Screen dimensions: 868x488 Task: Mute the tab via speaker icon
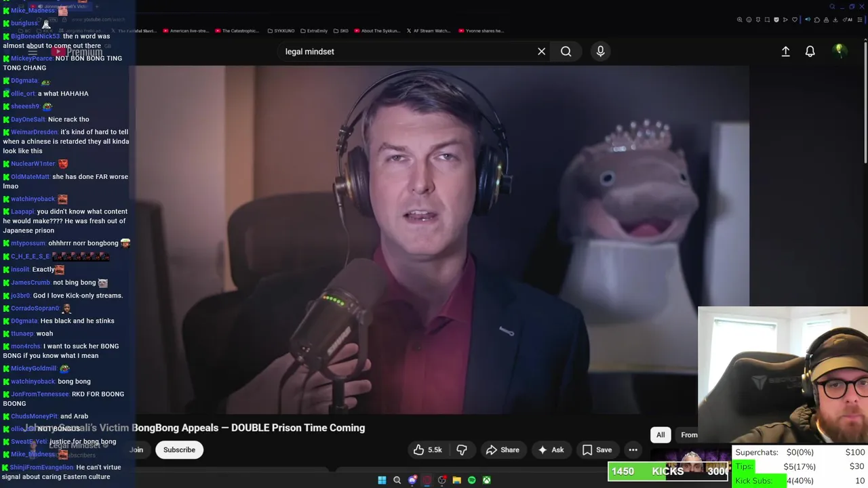click(x=808, y=20)
